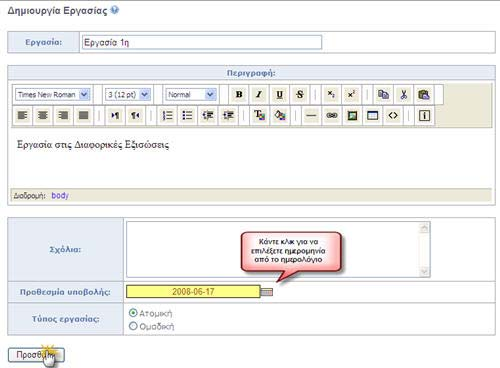Click the body path link
This screenshot has width=500, height=368.
tap(60, 195)
